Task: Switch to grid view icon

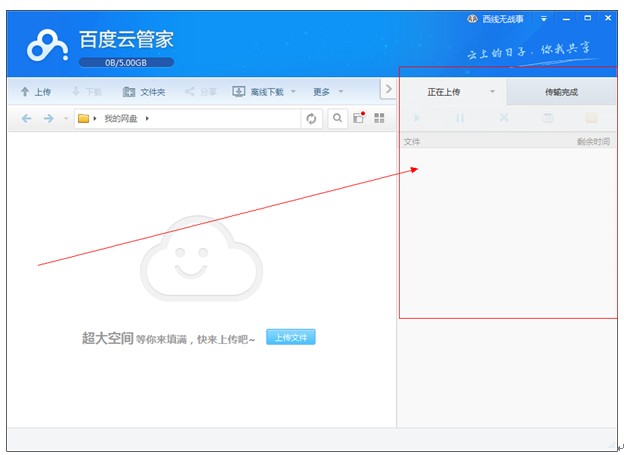Action: [x=379, y=118]
